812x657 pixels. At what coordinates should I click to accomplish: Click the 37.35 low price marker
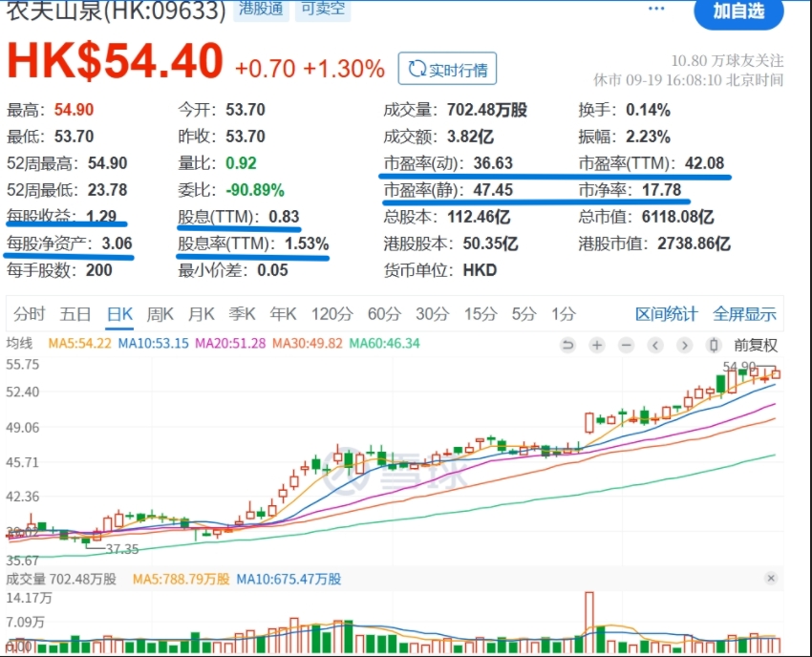point(122,549)
